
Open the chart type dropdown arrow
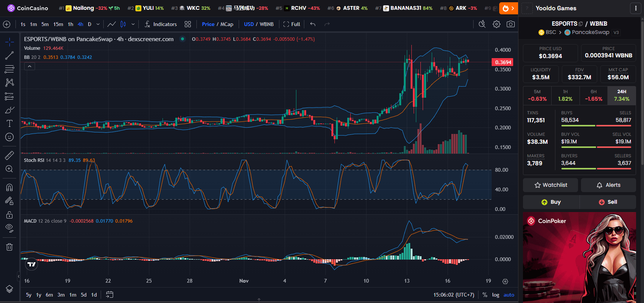(133, 24)
